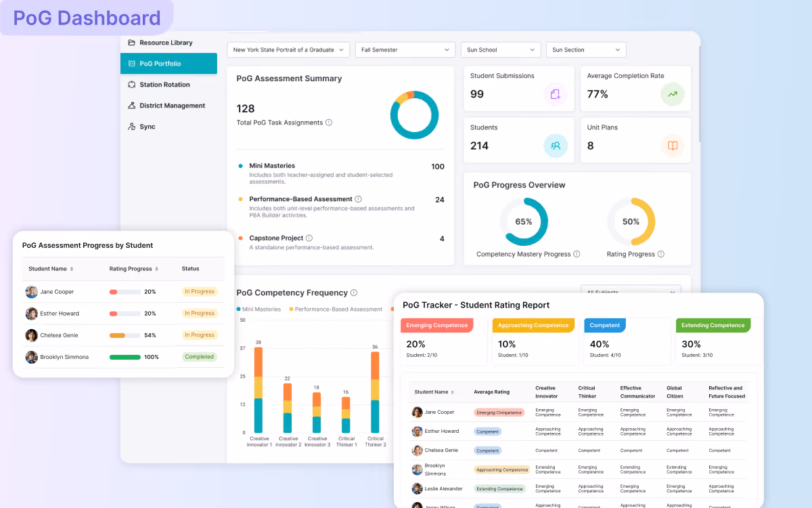Click Brooklyn Simmons avatar in progress table
This screenshot has height=508, width=812.
32,357
